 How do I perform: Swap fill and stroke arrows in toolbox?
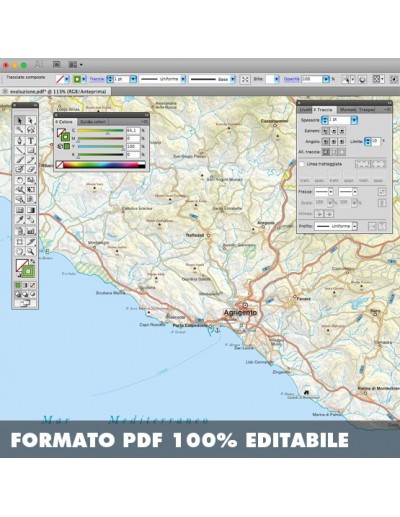(x=33, y=261)
